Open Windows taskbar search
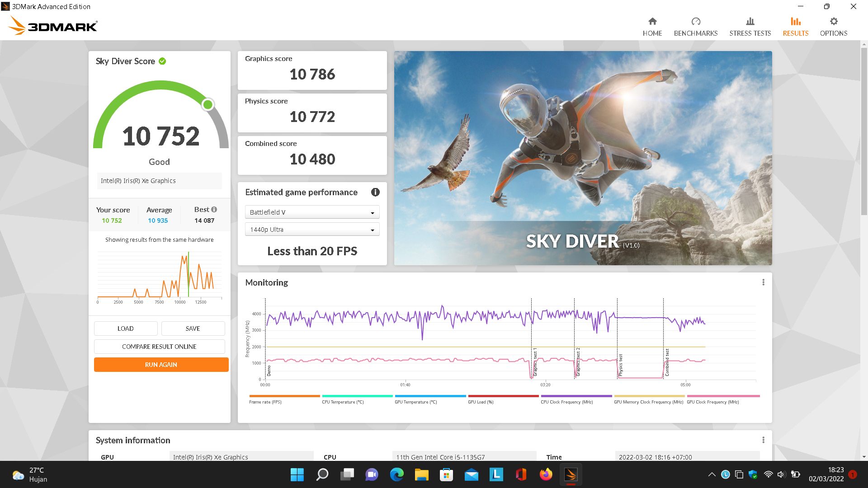This screenshot has width=868, height=488. (x=322, y=474)
